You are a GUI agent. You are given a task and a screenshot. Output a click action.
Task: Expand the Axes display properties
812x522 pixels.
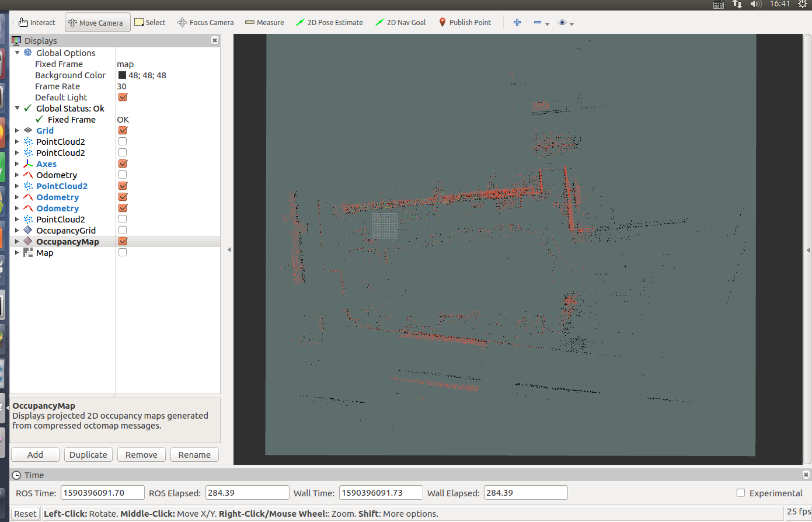point(16,163)
